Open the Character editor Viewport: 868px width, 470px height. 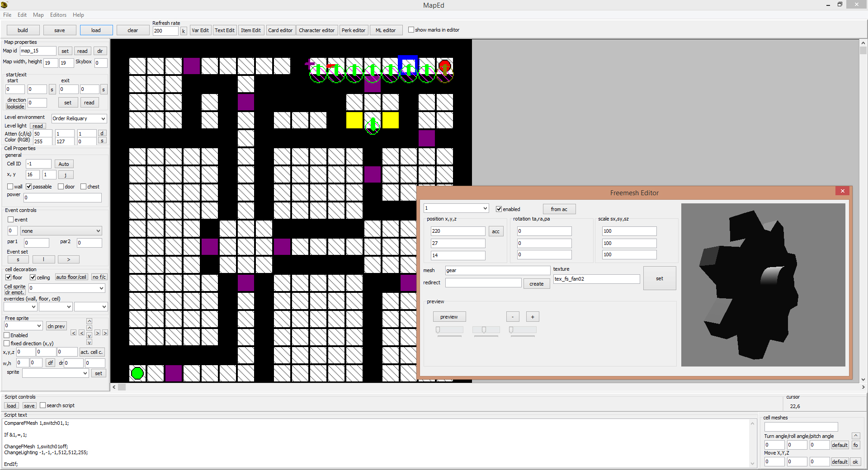[x=317, y=30]
